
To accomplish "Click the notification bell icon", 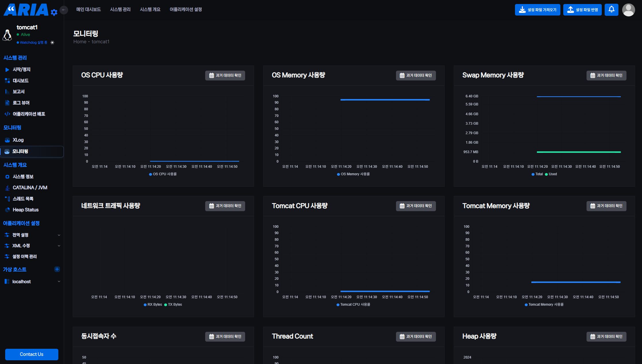I will (x=611, y=9).
